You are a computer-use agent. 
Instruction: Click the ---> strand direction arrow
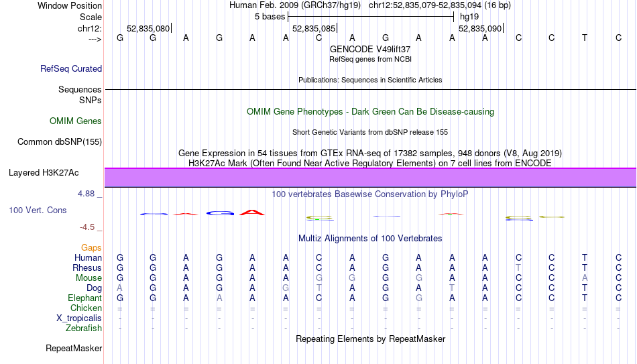(x=95, y=39)
